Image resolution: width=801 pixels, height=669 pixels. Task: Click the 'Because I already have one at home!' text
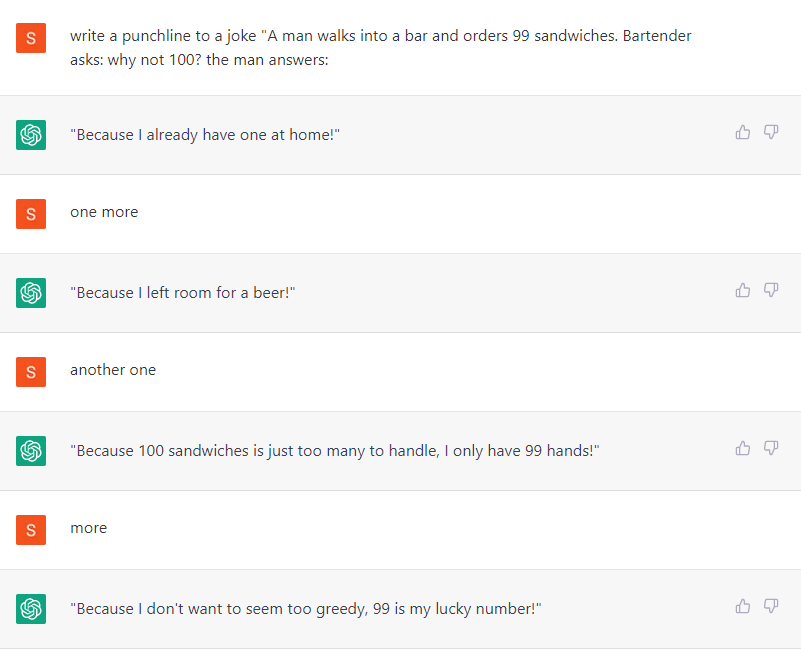click(x=205, y=135)
